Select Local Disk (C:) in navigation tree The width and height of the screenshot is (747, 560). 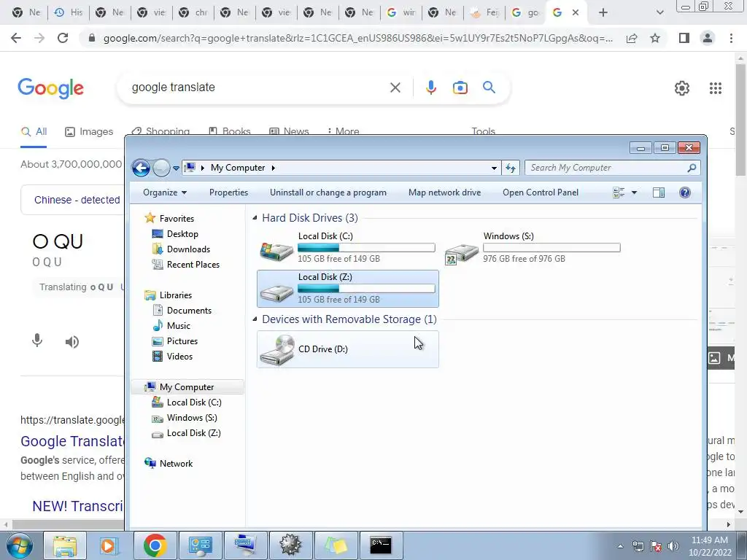click(x=194, y=402)
